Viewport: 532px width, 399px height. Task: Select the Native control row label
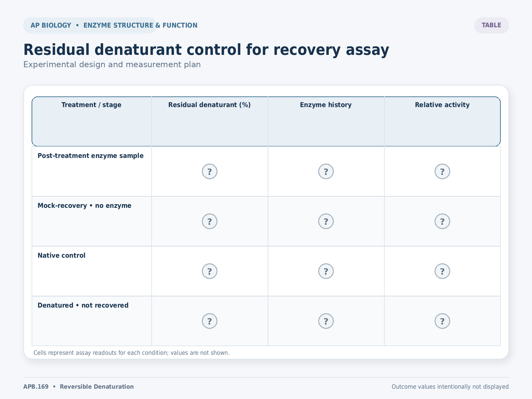[x=62, y=255]
